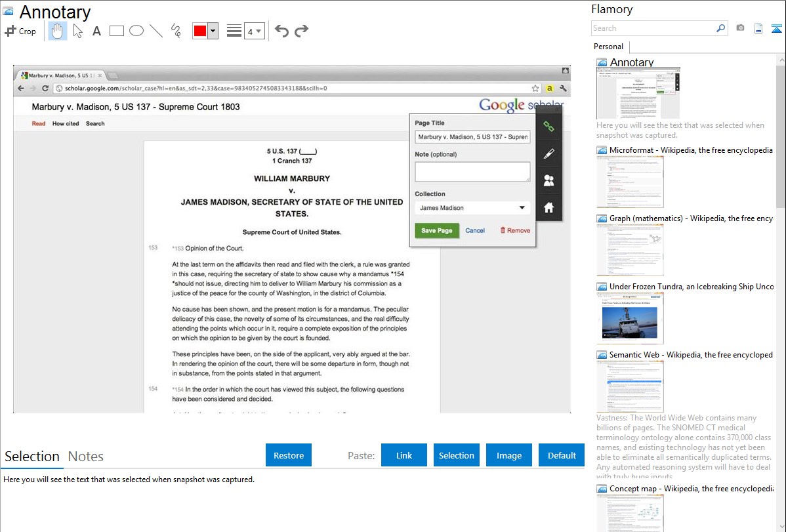Screen dimensions: 786x532
Task: Click the Annotary title in the sidebar list
Action: tap(632, 62)
